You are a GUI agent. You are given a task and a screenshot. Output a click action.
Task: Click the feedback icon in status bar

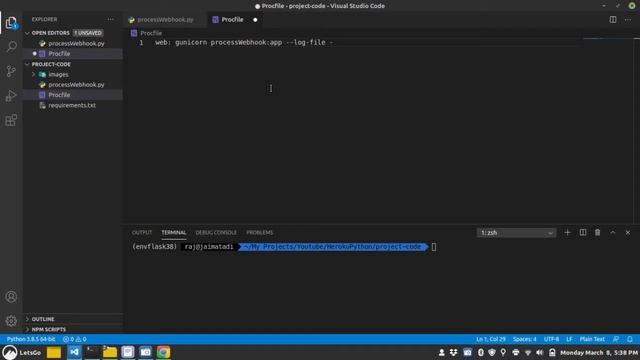coord(616,339)
